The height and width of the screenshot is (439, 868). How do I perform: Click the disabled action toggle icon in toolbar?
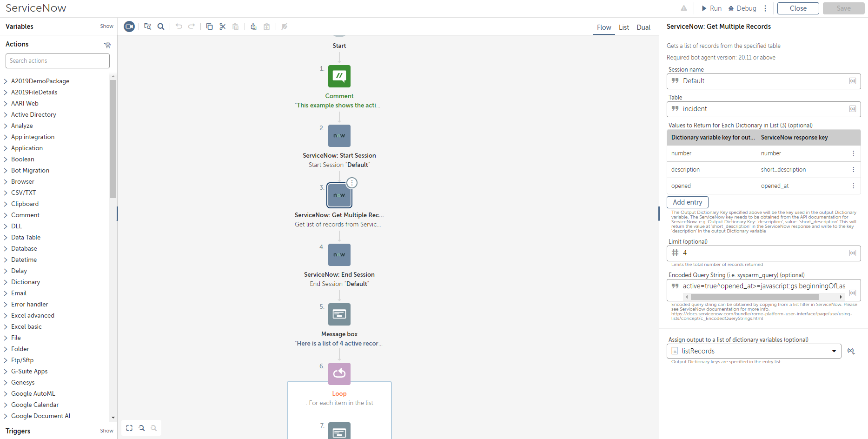click(x=285, y=27)
